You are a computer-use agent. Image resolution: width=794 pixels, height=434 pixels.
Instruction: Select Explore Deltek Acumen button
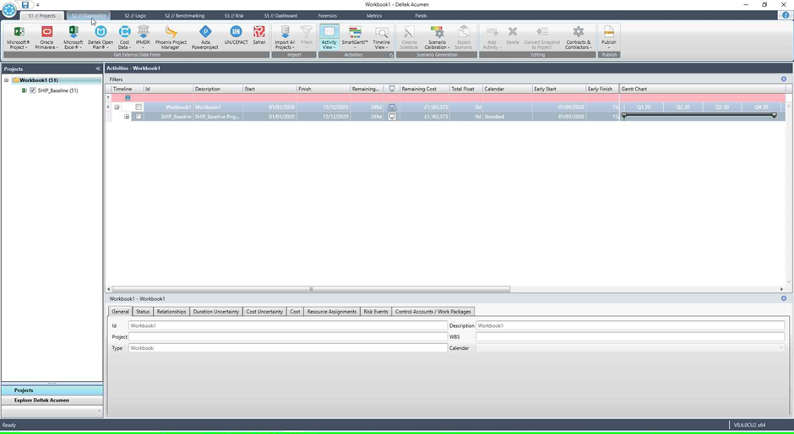point(52,400)
